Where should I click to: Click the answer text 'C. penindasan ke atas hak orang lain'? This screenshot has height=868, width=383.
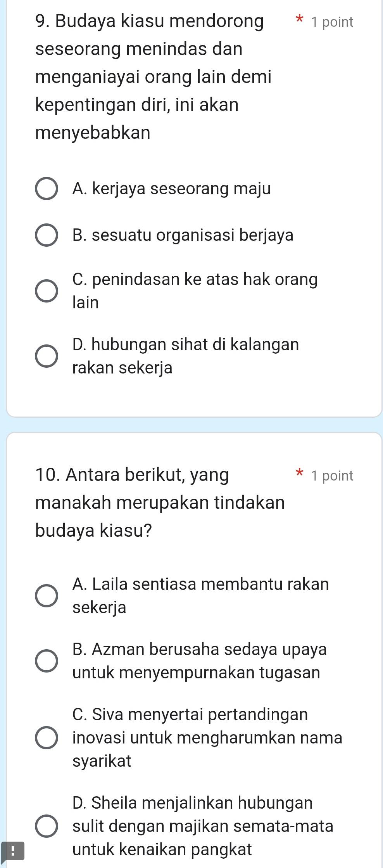(x=195, y=280)
